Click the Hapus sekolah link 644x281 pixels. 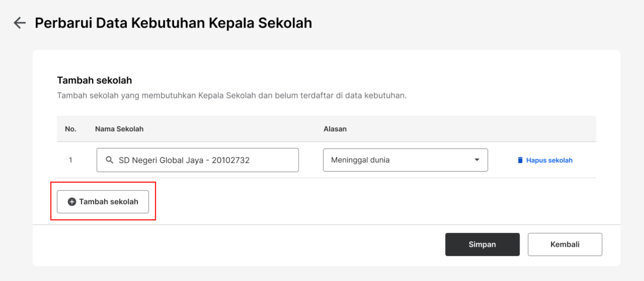[545, 160]
